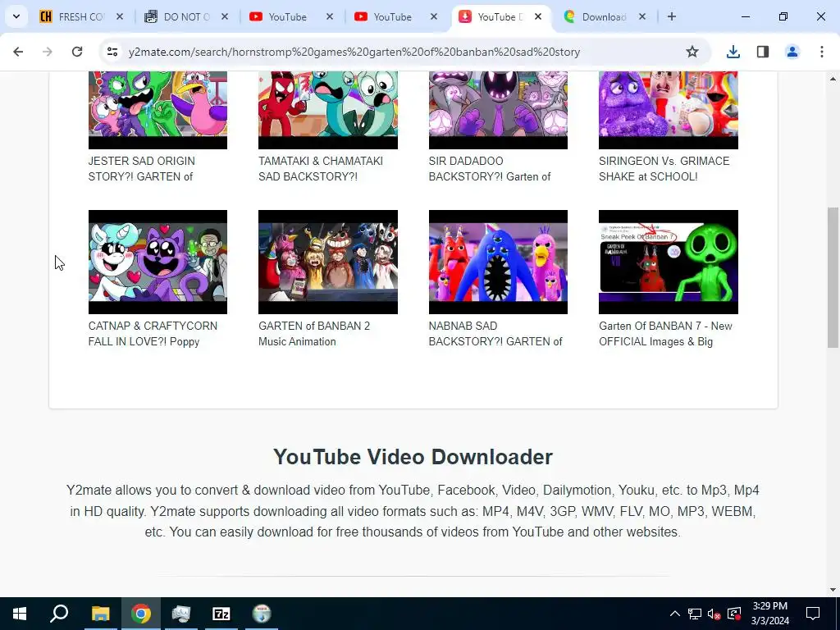The width and height of the screenshot is (840, 630).
Task: Open the 7-Zip taskbar icon
Action: 221,614
